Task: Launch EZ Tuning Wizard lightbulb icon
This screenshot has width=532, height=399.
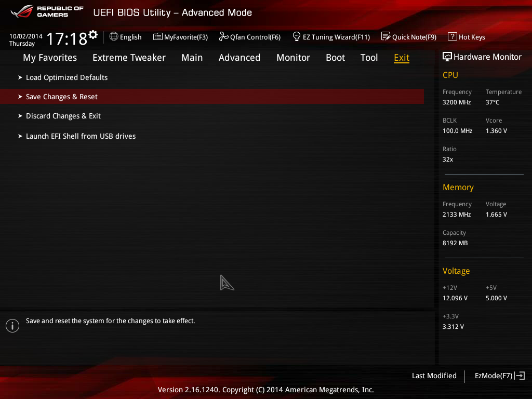Action: (x=297, y=36)
